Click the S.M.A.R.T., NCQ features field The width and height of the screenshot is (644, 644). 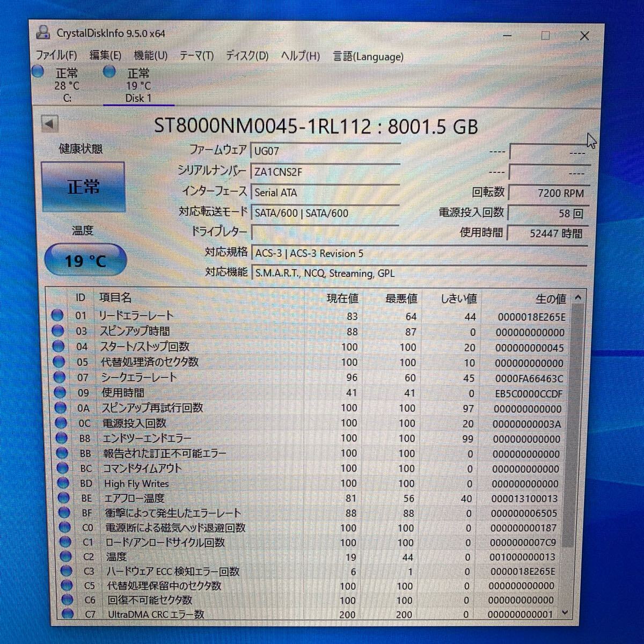coord(420,273)
